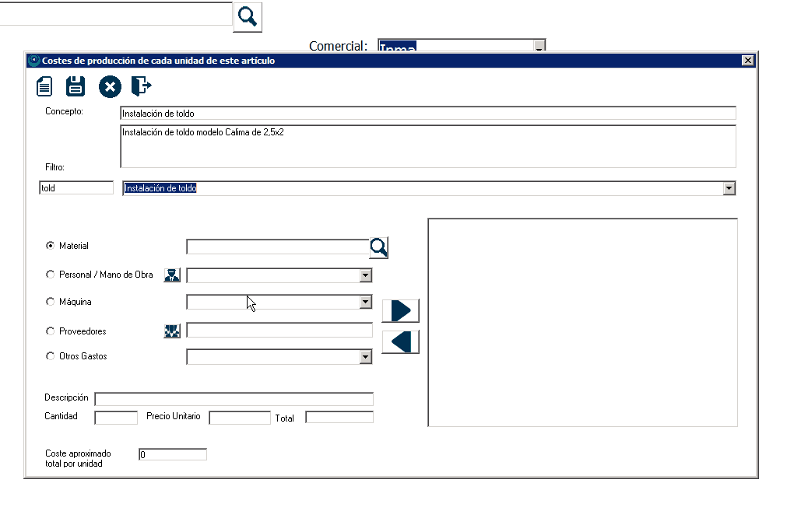
Task: Remove item with the left arrow button
Action: pos(400,341)
